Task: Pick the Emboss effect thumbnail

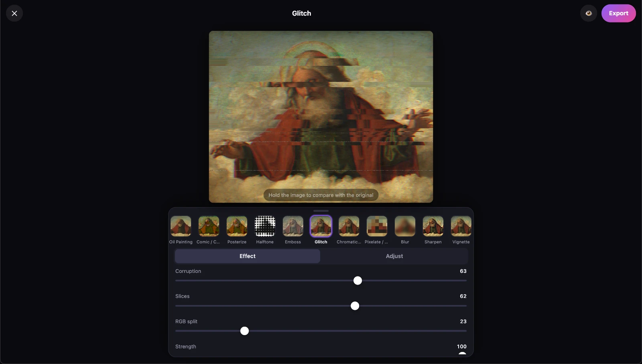Action: [x=293, y=226]
